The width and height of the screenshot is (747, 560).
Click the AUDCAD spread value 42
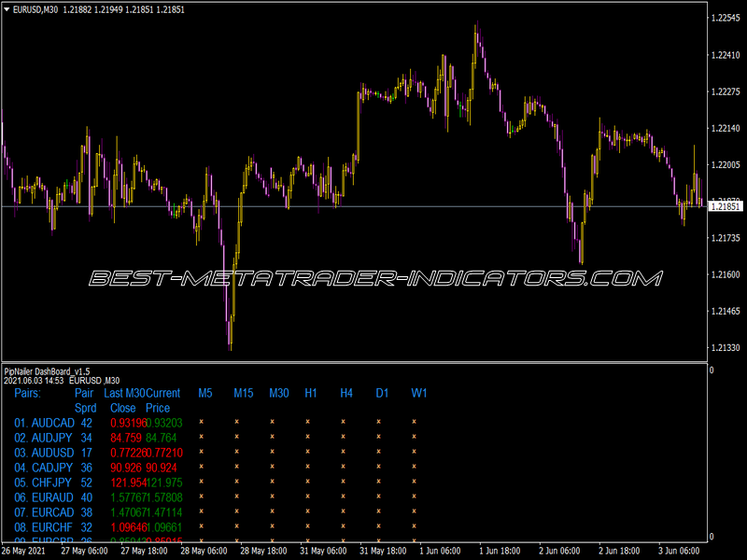(x=86, y=424)
